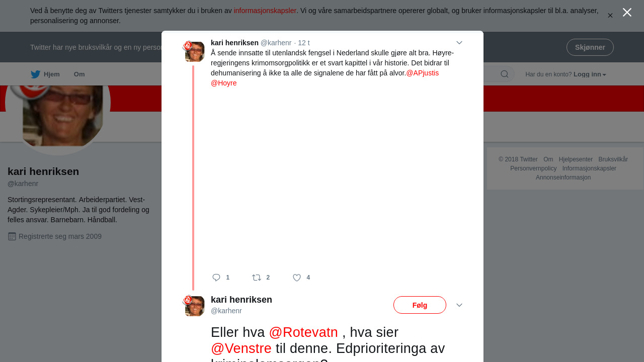This screenshot has width=644, height=362.
Task: Click the search magnifier icon
Action: click(504, 74)
